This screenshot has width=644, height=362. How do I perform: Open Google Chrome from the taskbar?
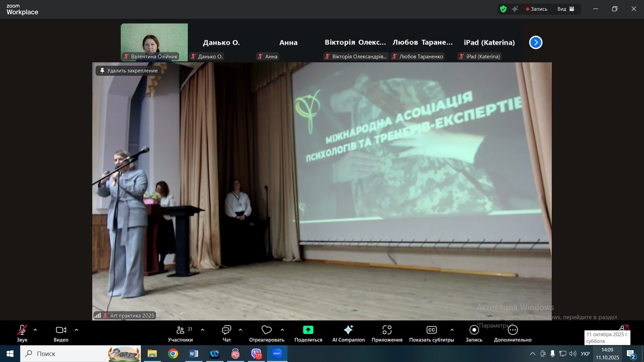[x=173, y=354]
